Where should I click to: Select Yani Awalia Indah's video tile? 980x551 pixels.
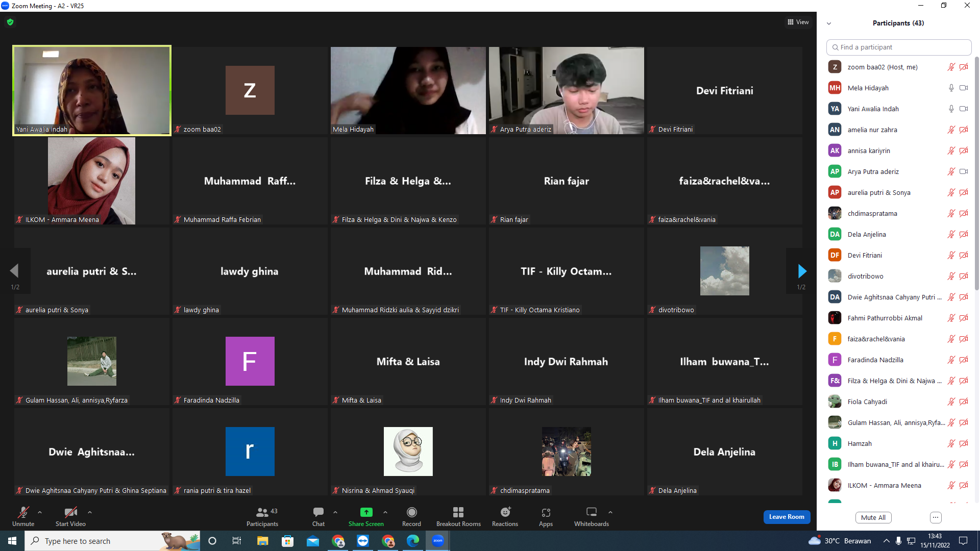[x=92, y=90]
